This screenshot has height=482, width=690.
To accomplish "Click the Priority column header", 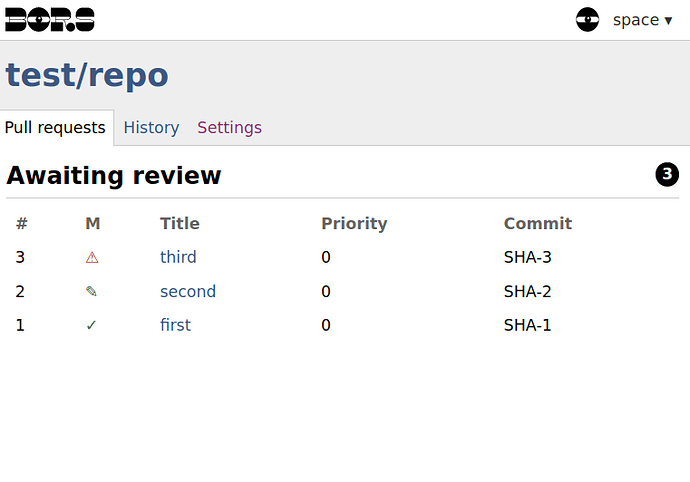I will coord(354,223).
